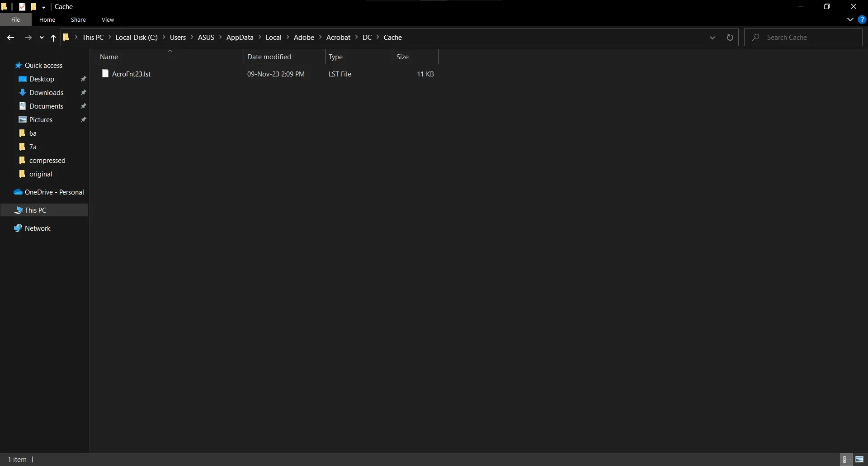Switch to large thumbnails view in status bar
The image size is (868, 466).
(x=860, y=459)
